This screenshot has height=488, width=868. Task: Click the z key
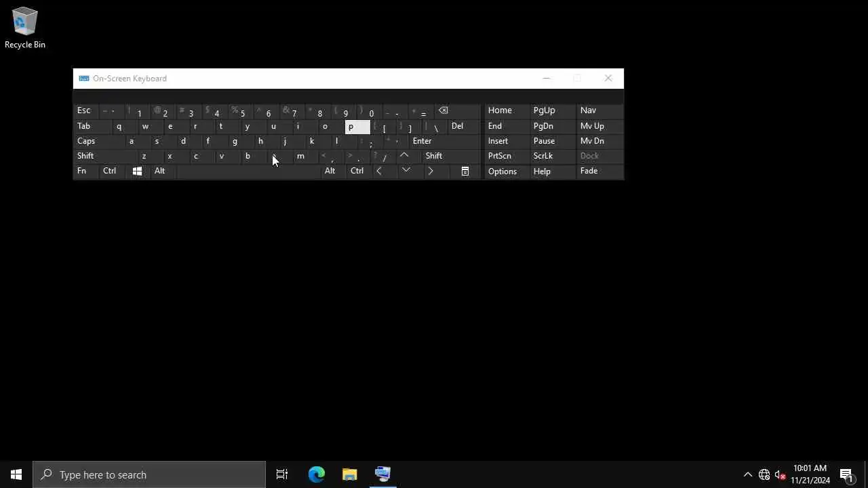152,156
